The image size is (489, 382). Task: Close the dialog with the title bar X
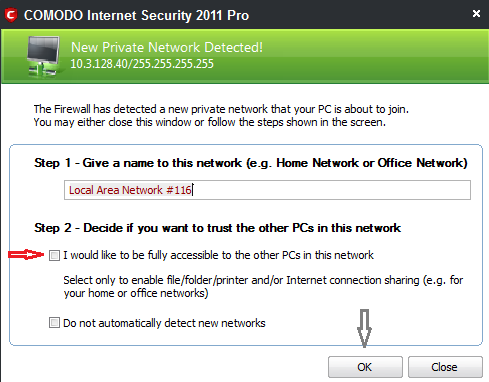(476, 13)
